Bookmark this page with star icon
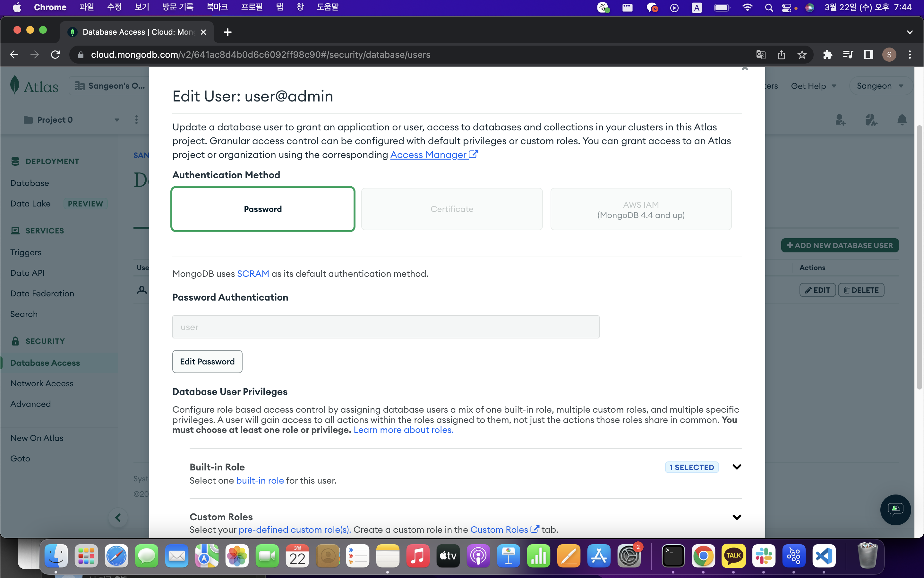 coord(802,55)
